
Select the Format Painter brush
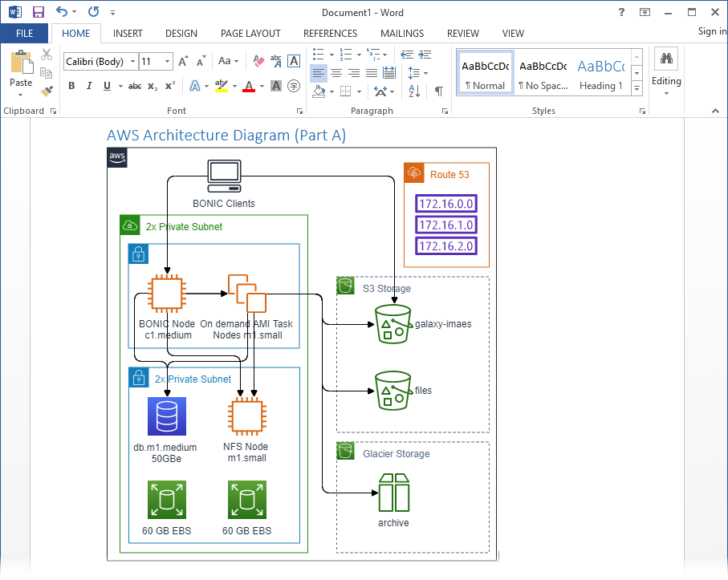click(47, 91)
